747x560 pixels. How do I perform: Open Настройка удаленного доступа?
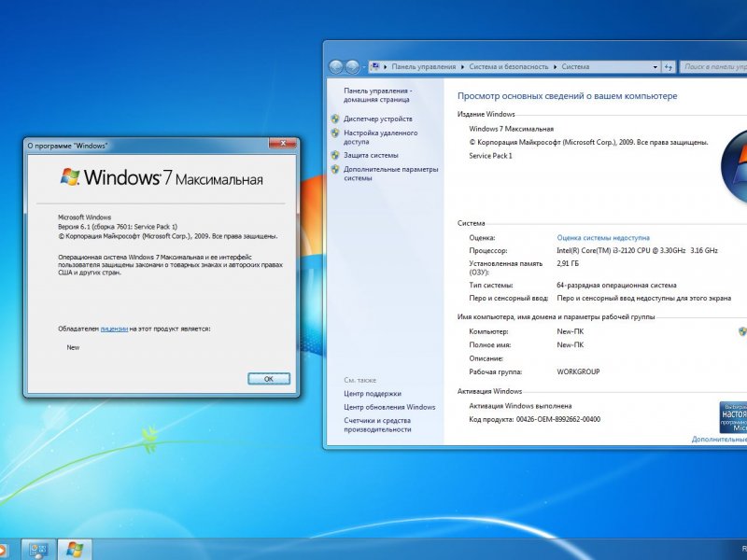coord(380,137)
